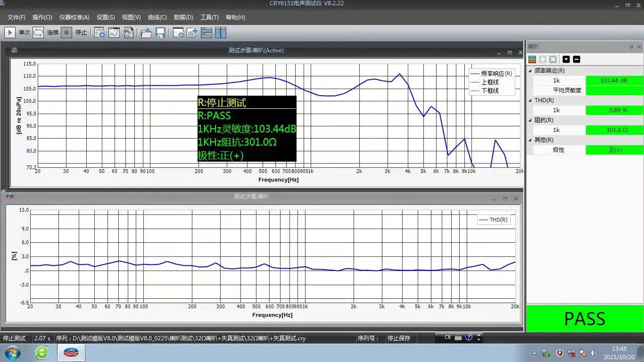Start a single test with the play button

[9, 33]
